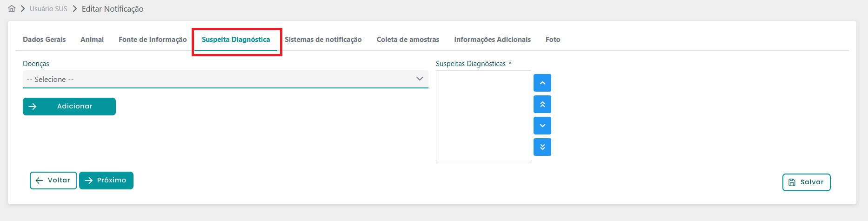Viewport: 868px width, 221px height.
Task: Move selected item to top of list
Action: pos(542,104)
